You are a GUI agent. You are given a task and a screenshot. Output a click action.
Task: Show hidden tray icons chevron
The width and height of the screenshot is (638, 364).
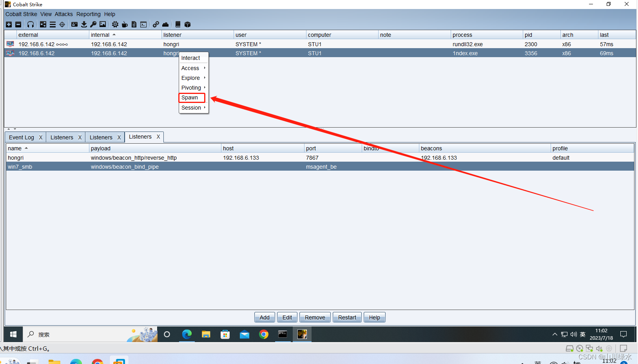point(555,334)
